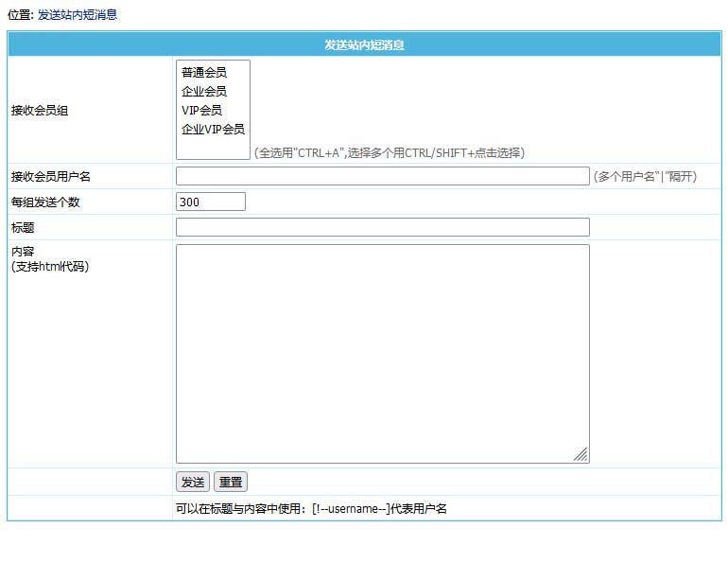The image size is (728, 563).
Task: Focus the 接收会员用户名 input field
Action: [x=382, y=176]
